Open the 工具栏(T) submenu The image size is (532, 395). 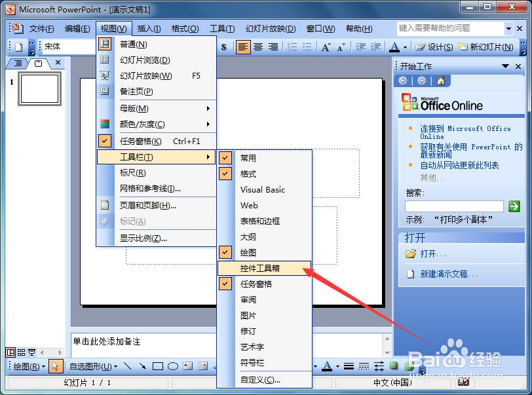157,157
